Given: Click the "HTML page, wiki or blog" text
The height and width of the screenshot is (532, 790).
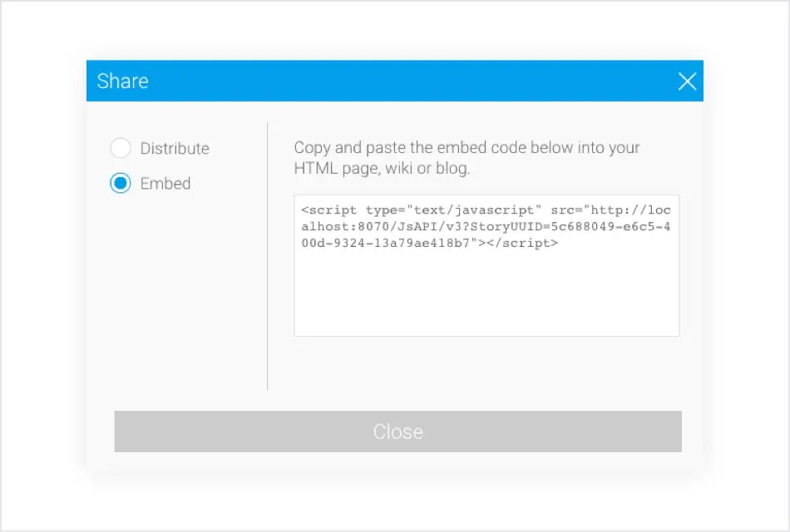Looking at the screenshot, I should point(382,169).
